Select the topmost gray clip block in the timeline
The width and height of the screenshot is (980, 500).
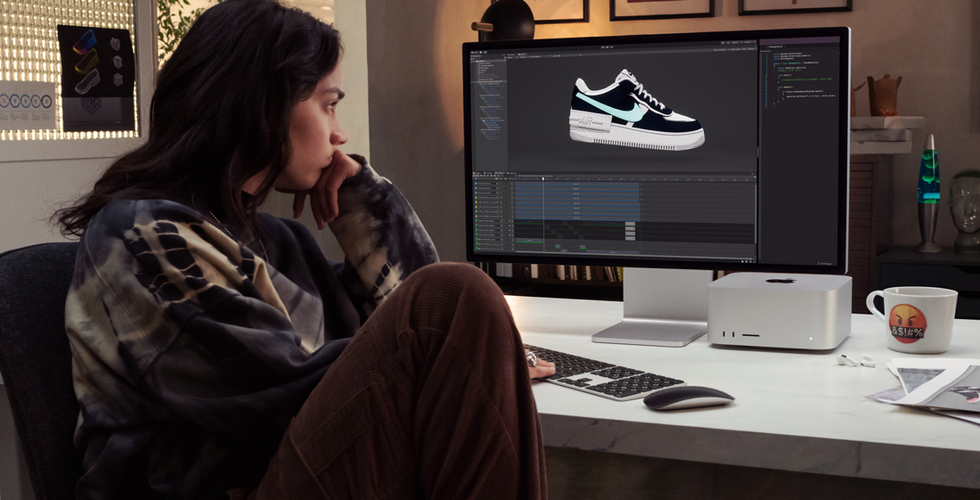630,224
